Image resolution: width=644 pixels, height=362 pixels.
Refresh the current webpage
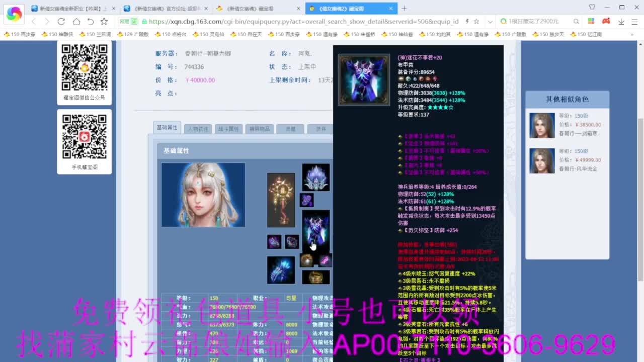click(61, 22)
